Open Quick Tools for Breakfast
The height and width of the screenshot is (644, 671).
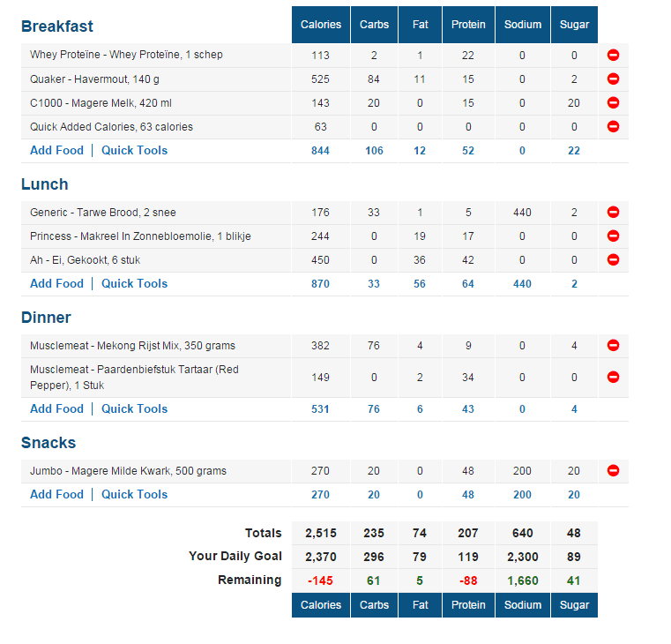coord(134,150)
